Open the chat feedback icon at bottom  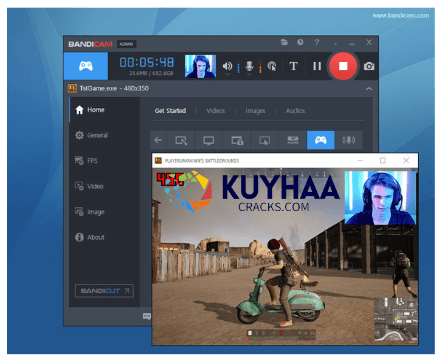click(147, 316)
